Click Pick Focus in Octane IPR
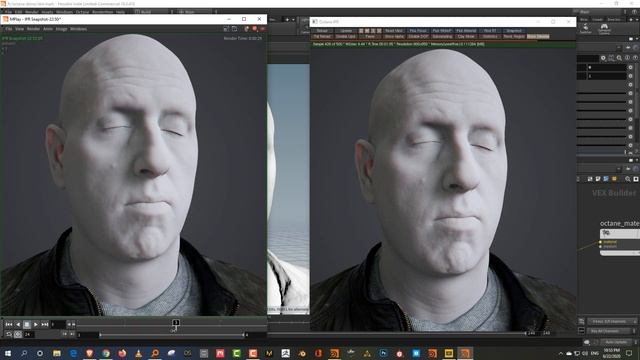Viewport: 640px width, 360px height. pyautogui.click(x=418, y=31)
